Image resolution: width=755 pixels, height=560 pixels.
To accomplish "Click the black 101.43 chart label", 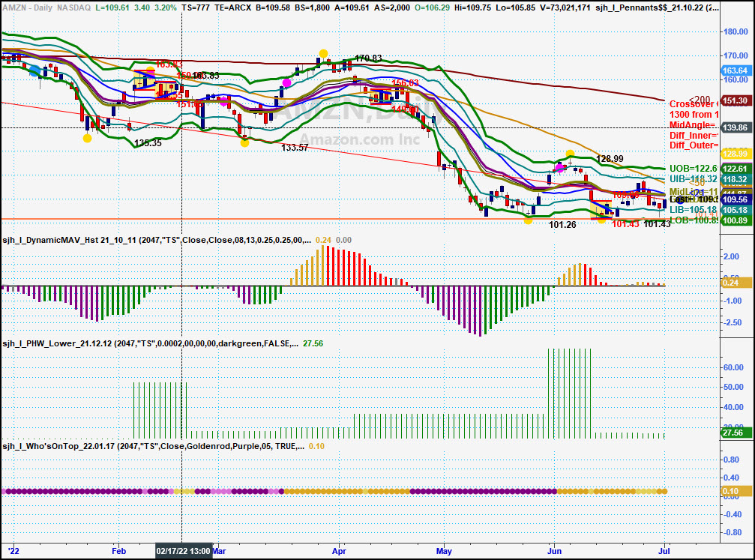I will (x=658, y=224).
